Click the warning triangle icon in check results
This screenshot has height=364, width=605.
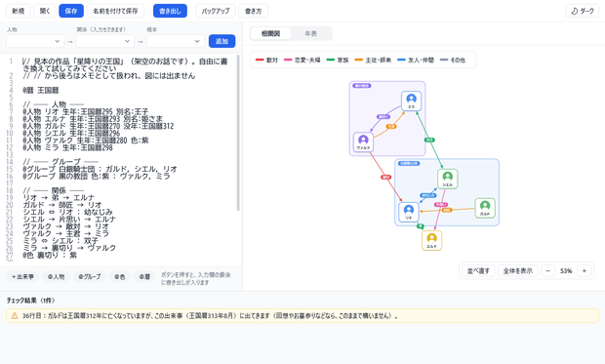click(x=15, y=316)
